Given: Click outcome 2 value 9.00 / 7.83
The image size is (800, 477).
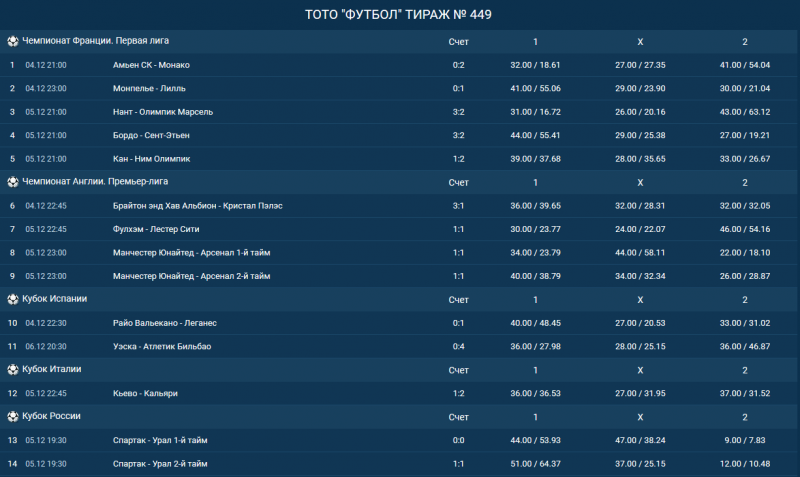Looking at the screenshot, I should coord(745,441).
